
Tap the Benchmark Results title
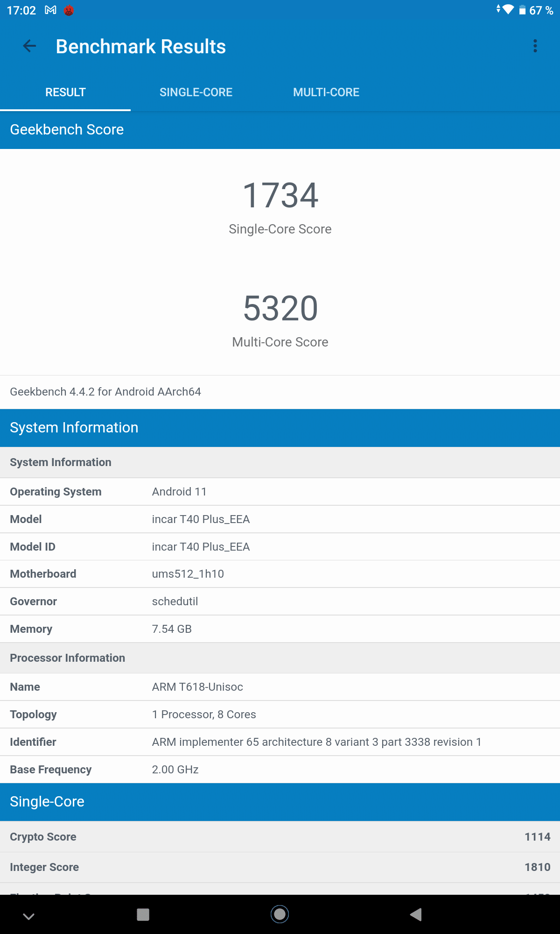coord(141,47)
